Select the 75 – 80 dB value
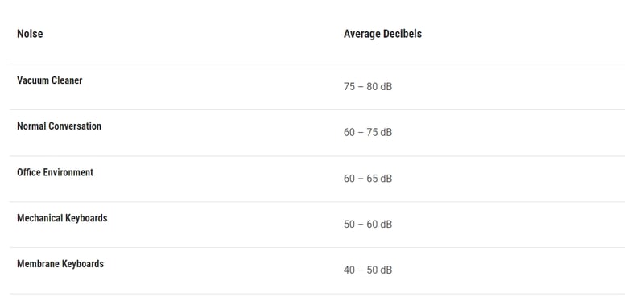The image size is (644, 301). (x=368, y=87)
